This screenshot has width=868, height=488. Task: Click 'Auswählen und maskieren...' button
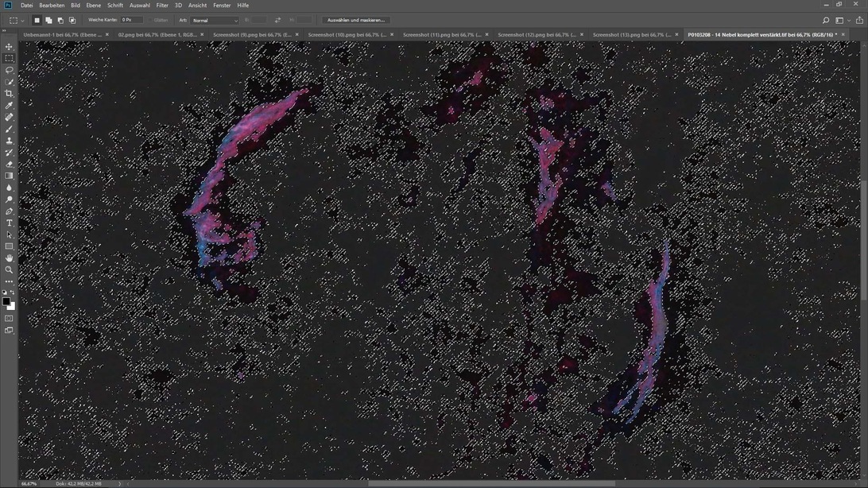355,20
